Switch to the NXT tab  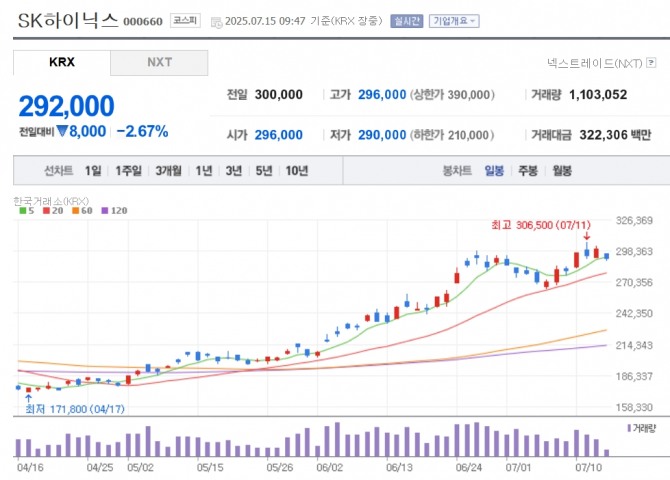pyautogui.click(x=159, y=62)
